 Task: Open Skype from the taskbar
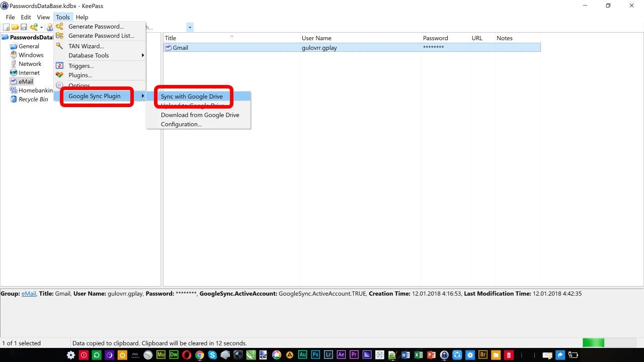(x=212, y=355)
